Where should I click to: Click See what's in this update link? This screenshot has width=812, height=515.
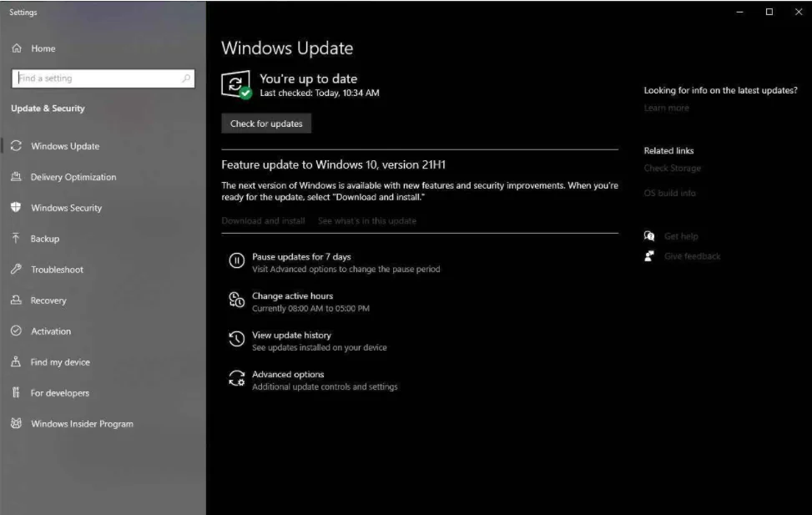(x=367, y=220)
